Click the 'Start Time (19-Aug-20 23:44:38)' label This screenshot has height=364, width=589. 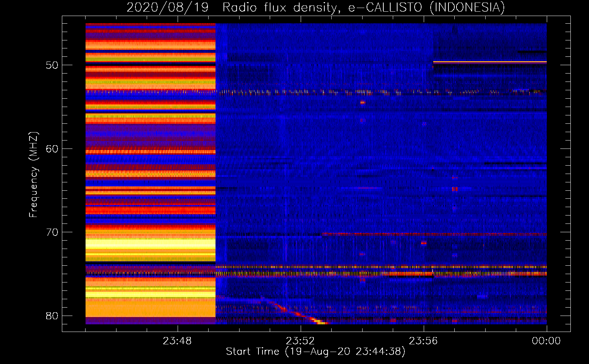pyautogui.click(x=316, y=352)
